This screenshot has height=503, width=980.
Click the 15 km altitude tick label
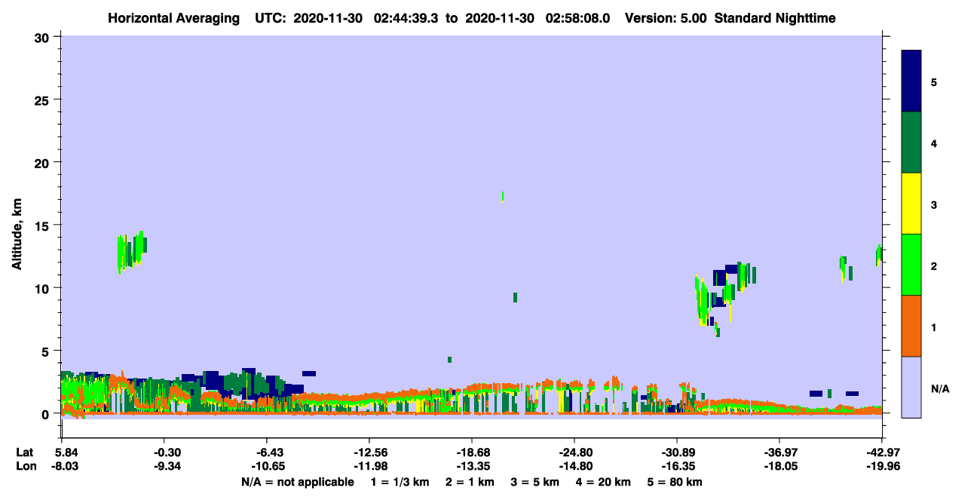(x=44, y=225)
